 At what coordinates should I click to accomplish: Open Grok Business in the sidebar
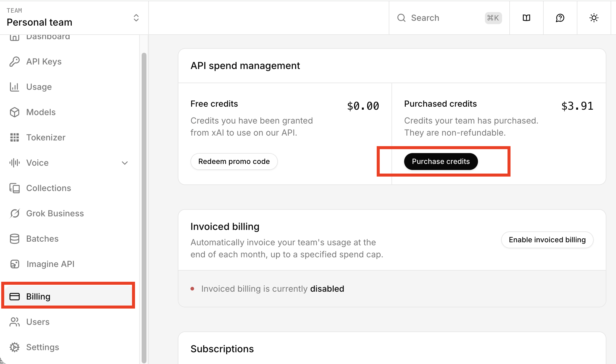pyautogui.click(x=55, y=213)
